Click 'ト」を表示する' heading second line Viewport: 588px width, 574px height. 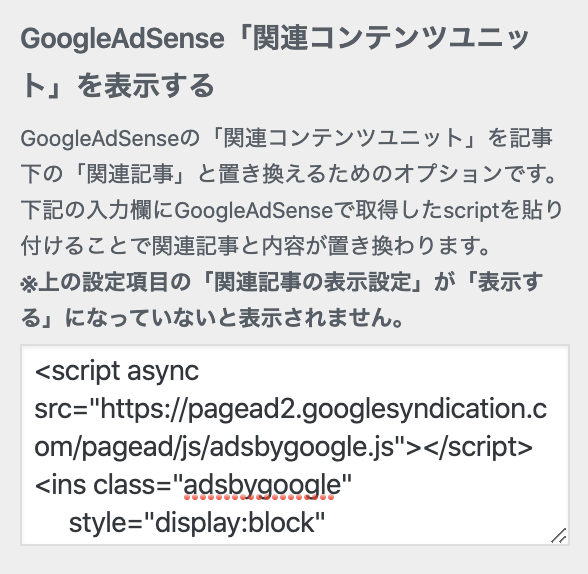[118, 86]
